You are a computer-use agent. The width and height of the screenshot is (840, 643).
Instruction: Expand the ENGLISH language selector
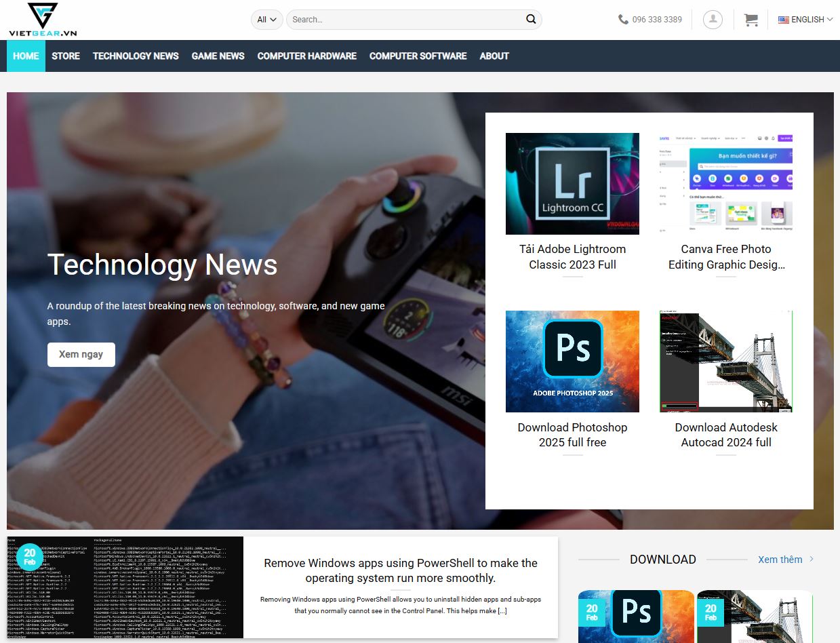tap(805, 20)
